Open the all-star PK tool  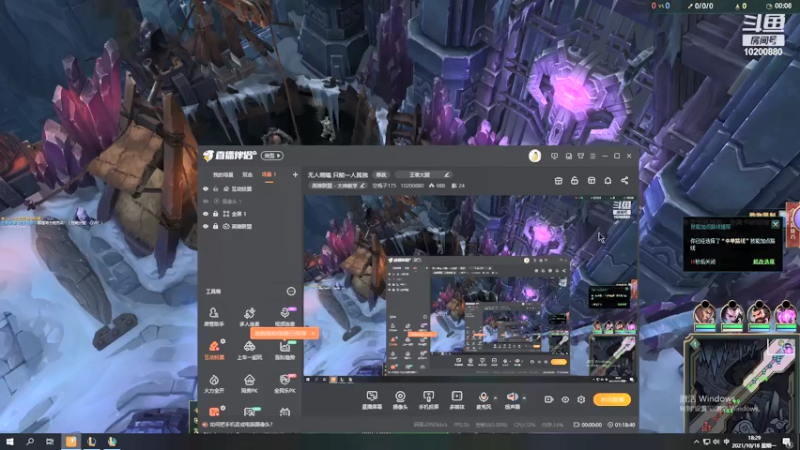[285, 383]
